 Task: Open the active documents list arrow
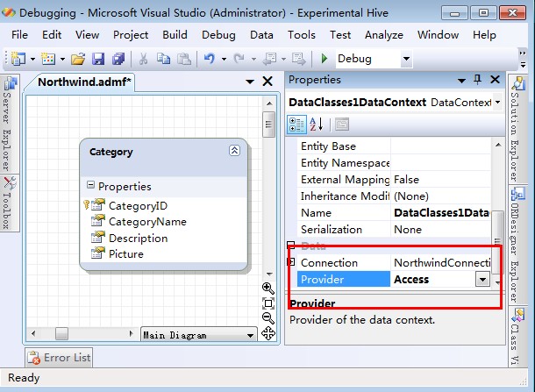point(250,82)
